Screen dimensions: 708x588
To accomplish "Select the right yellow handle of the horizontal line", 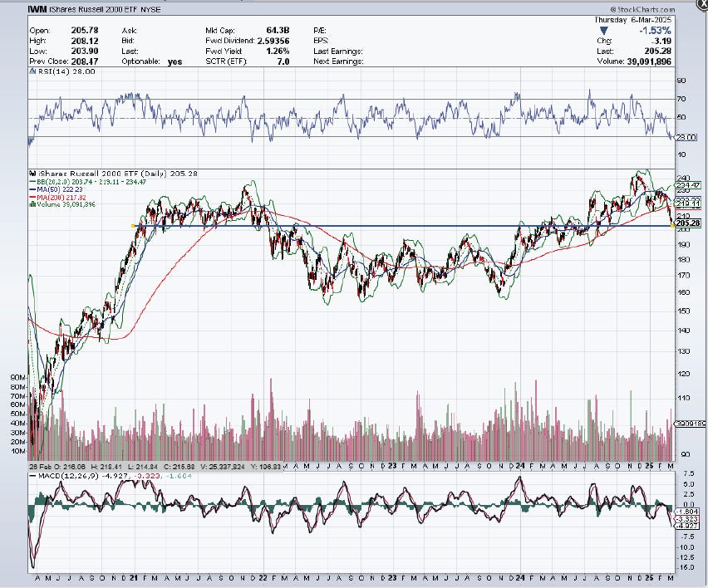I will [672, 226].
